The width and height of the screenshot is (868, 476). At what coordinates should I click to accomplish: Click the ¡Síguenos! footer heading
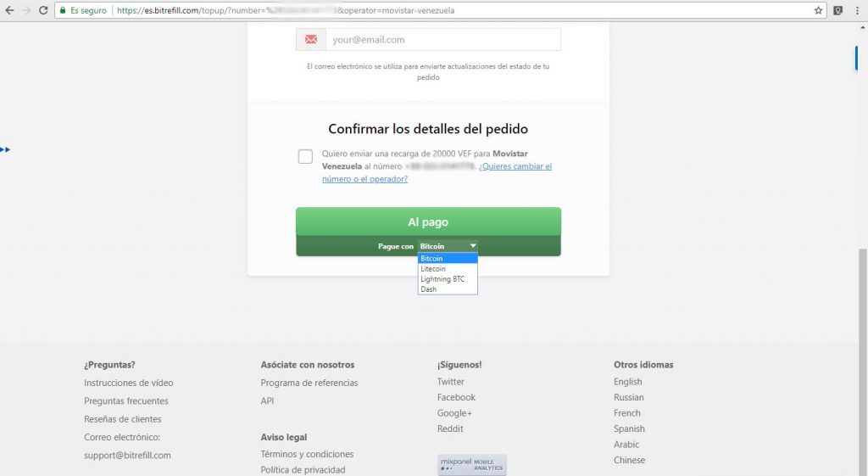coord(459,365)
